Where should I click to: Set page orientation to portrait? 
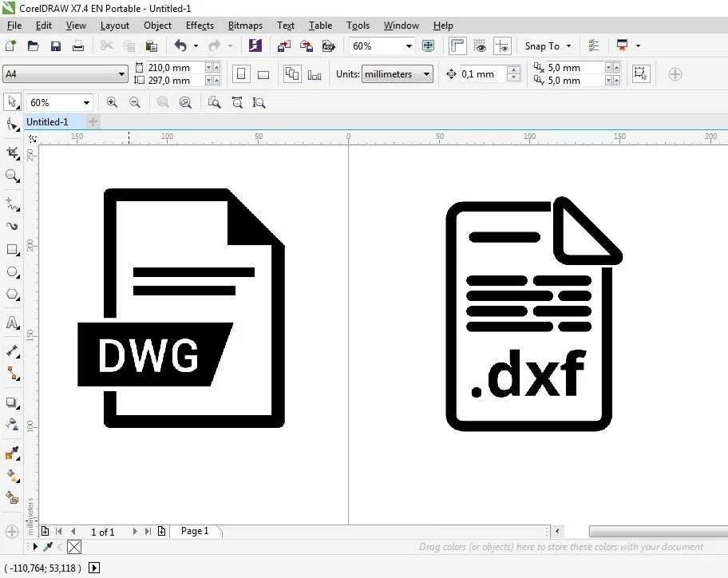pyautogui.click(x=241, y=73)
